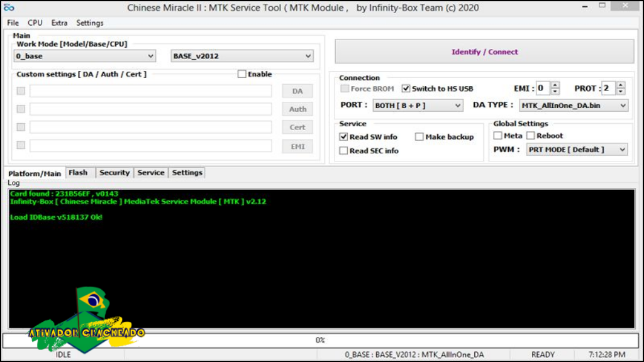Screen dimensions: 644x362
Task: Click the EMI browse button
Action: 297,146
